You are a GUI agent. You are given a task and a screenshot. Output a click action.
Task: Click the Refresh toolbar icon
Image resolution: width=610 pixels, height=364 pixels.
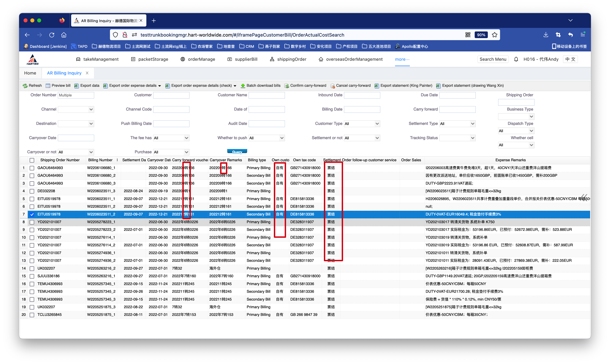[x=25, y=86]
